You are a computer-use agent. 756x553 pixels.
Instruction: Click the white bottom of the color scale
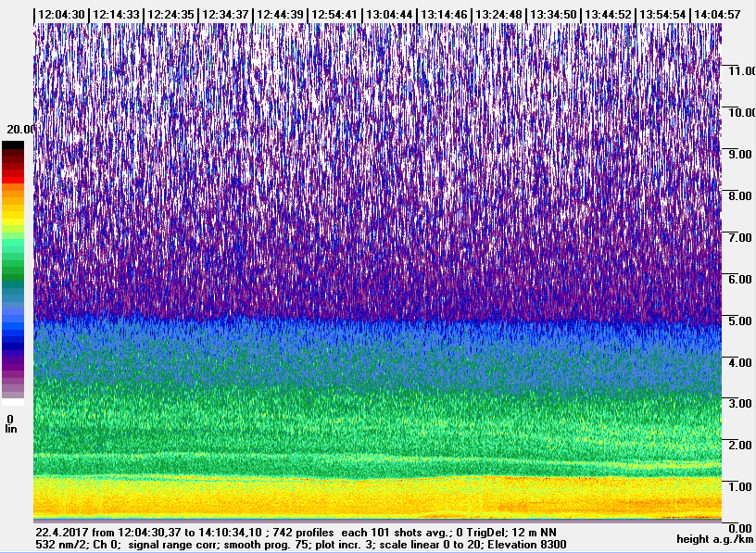pos(13,402)
